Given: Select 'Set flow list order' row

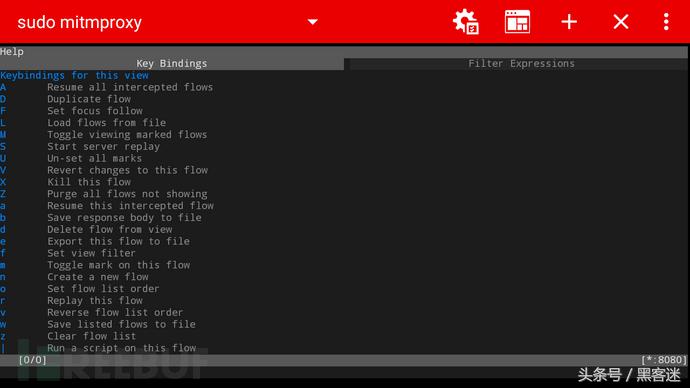Looking at the screenshot, I should [x=80, y=289].
